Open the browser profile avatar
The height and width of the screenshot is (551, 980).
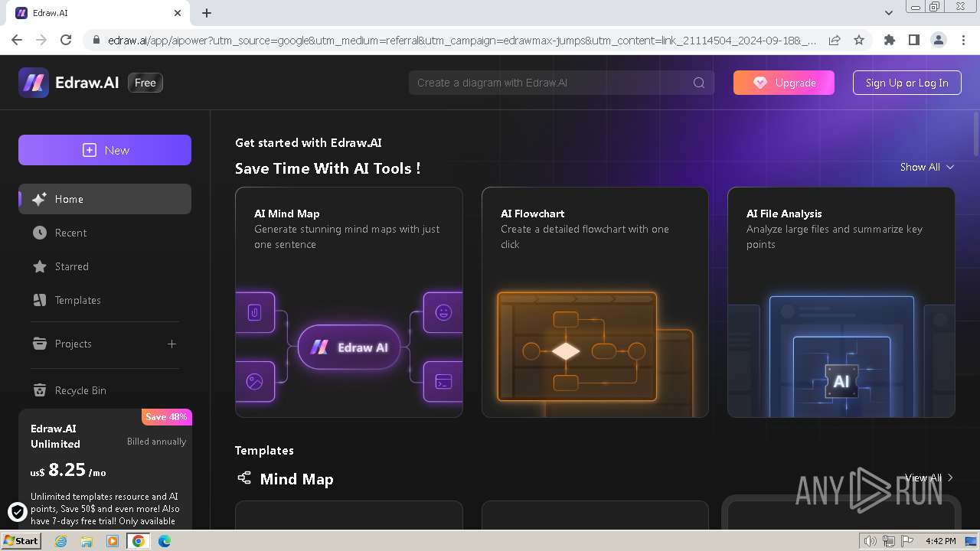pyautogui.click(x=938, y=40)
